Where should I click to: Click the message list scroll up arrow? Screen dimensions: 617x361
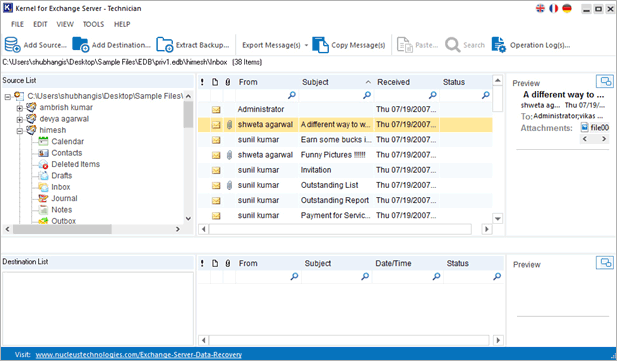498,80
